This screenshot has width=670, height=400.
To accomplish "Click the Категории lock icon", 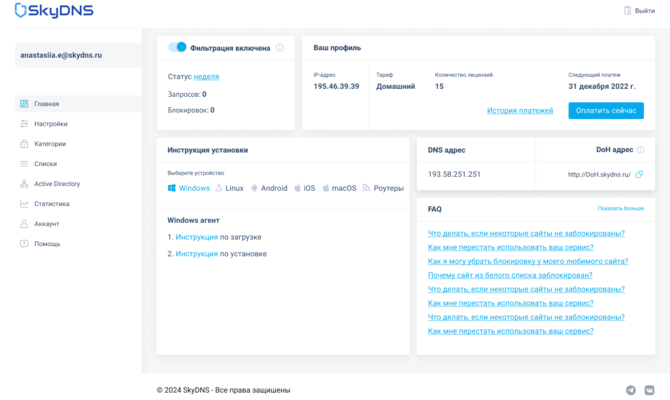I will pyautogui.click(x=24, y=144).
